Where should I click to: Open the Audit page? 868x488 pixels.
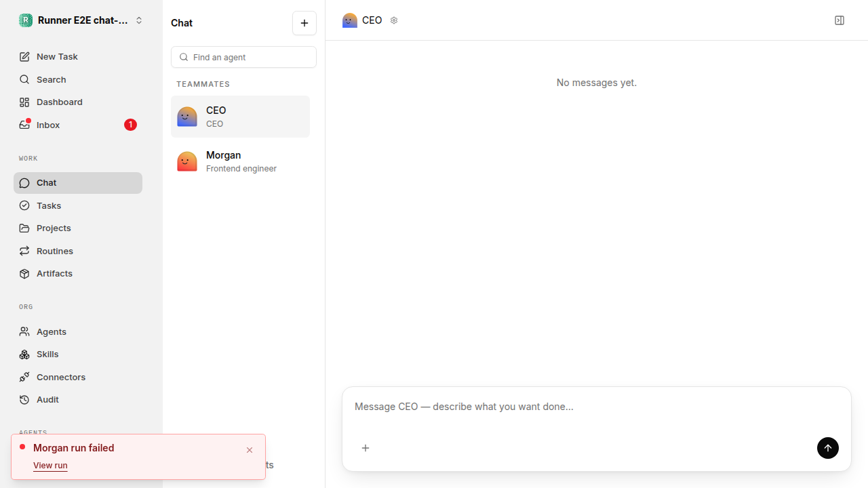78,400
